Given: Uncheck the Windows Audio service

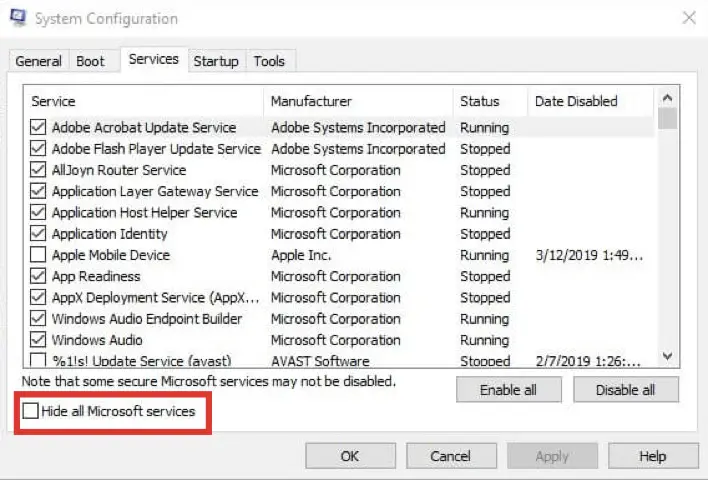Looking at the screenshot, I should click(x=38, y=340).
